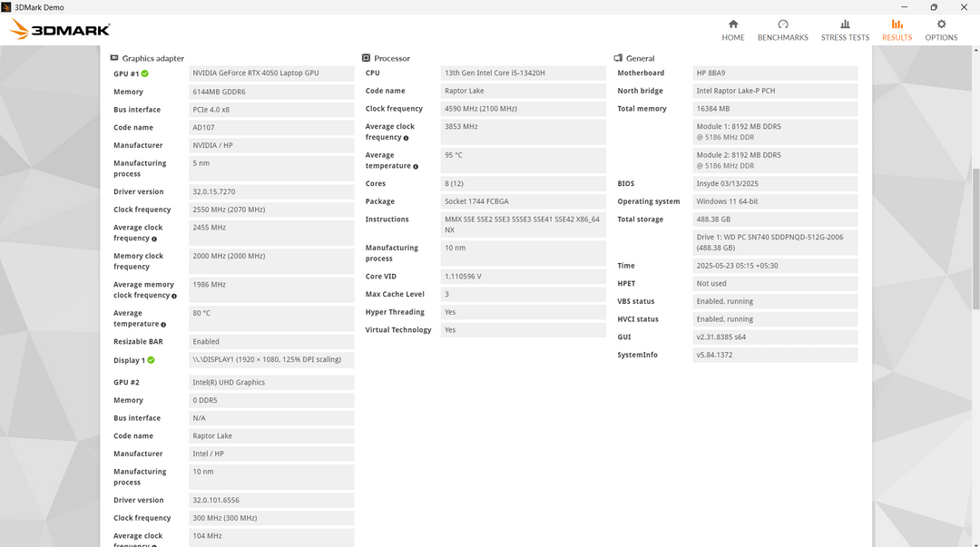Select the Insyde 03/13/2025 BIOS value
Screen dimensions: 980x547
[775, 184]
